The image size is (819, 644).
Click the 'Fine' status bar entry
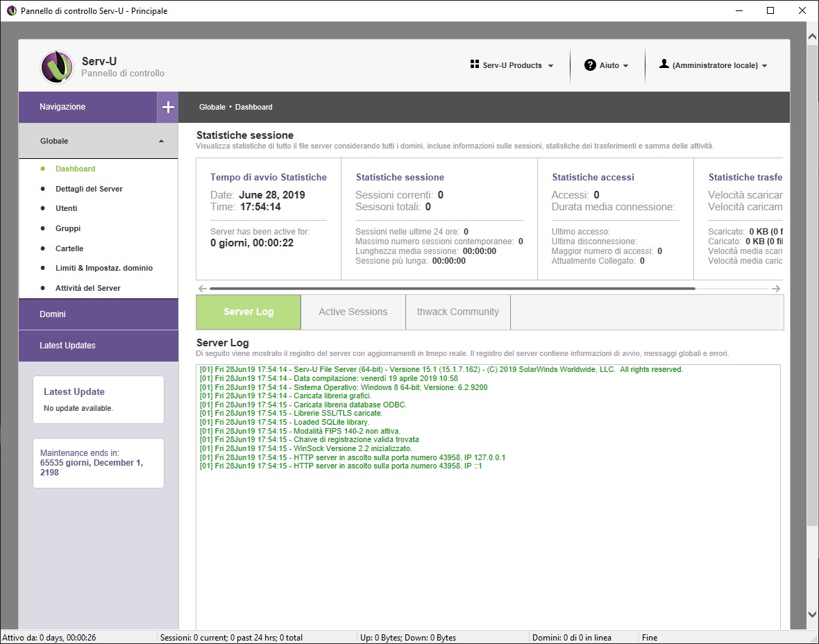[650, 637]
